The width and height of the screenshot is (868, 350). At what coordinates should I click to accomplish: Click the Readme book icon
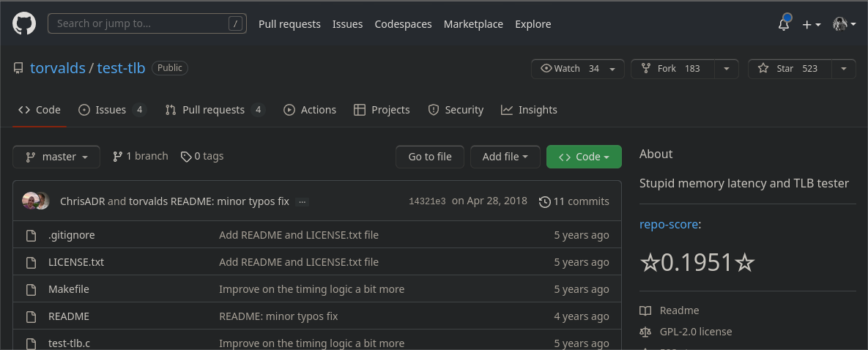pyautogui.click(x=645, y=310)
